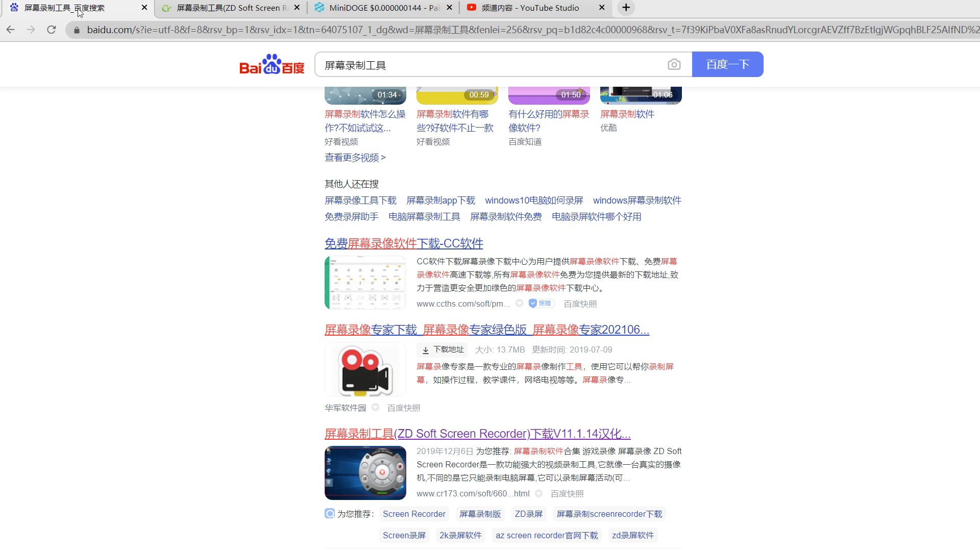The image size is (980, 551).
Task: Click recommended tag ZD录屏
Action: (x=528, y=514)
